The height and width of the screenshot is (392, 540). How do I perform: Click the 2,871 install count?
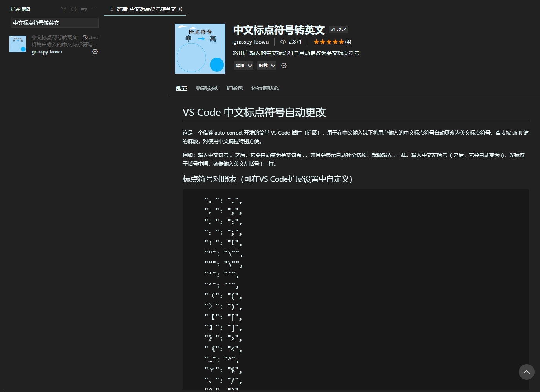291,42
